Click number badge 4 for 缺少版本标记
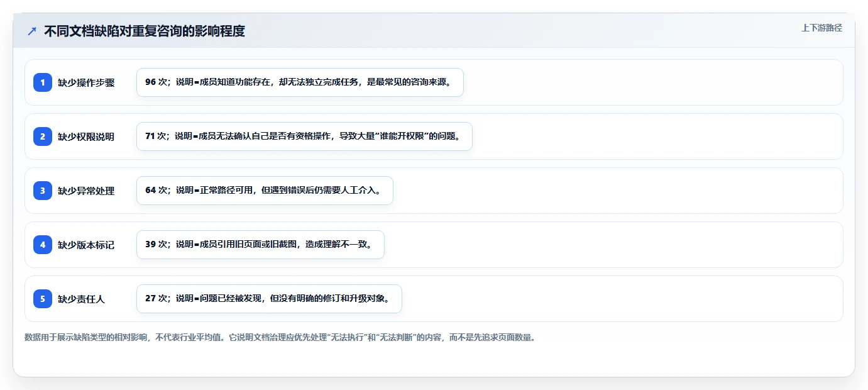This screenshot has height=390, width=868. (43, 245)
